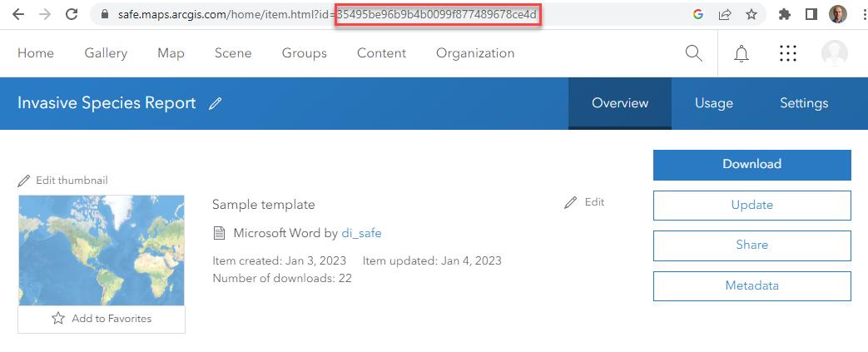Switch to the Usage tab

pyautogui.click(x=714, y=103)
